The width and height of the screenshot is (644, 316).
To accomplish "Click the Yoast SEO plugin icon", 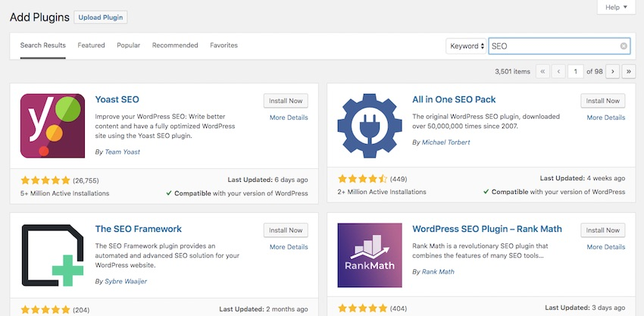I will 52,126.
